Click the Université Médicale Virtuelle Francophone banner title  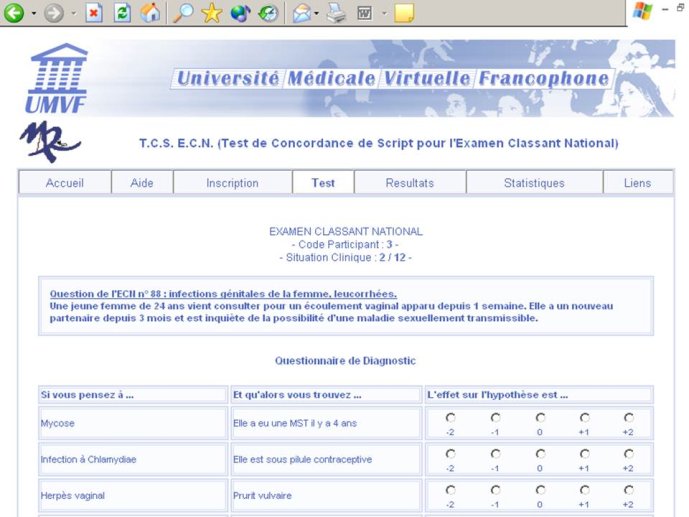point(392,79)
